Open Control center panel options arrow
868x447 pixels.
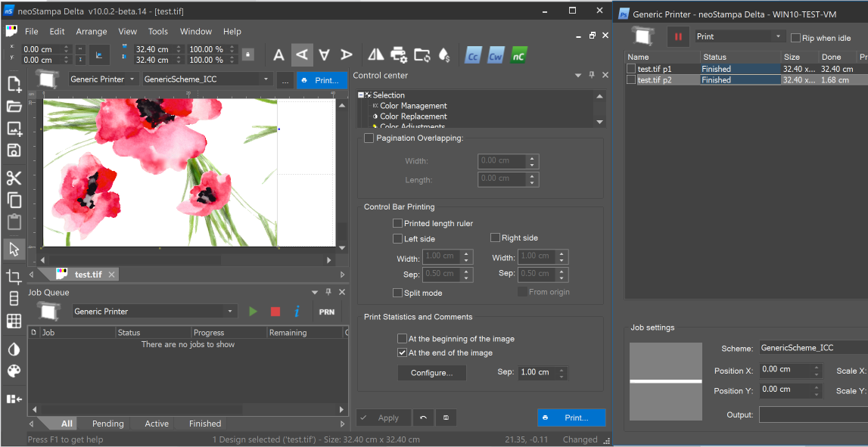(x=578, y=76)
